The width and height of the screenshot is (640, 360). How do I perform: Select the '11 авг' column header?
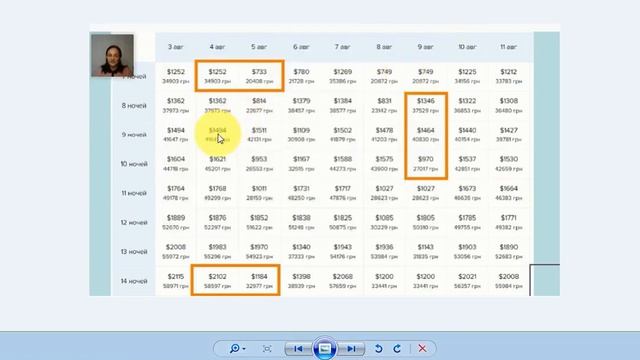[x=509, y=47]
